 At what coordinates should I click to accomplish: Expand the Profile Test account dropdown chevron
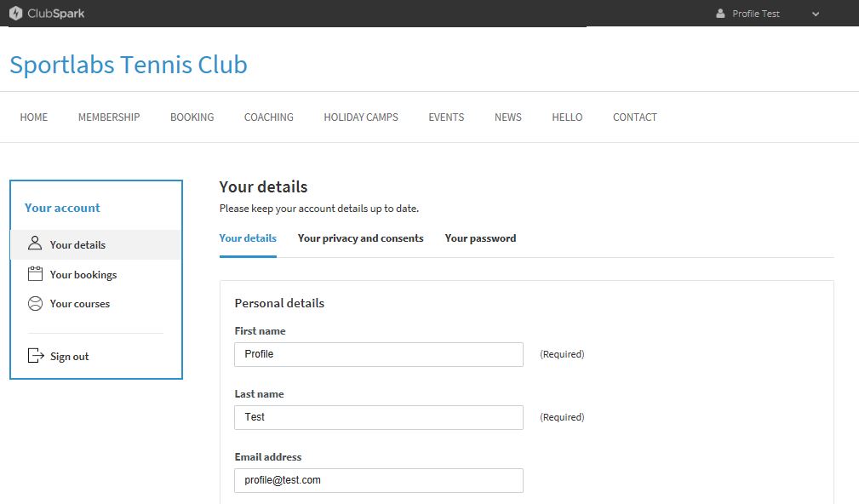[816, 14]
